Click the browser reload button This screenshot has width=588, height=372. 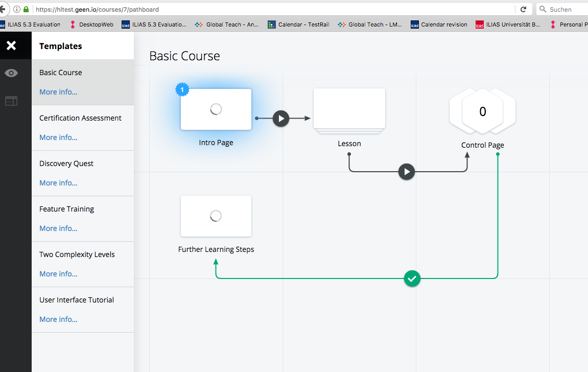click(523, 9)
